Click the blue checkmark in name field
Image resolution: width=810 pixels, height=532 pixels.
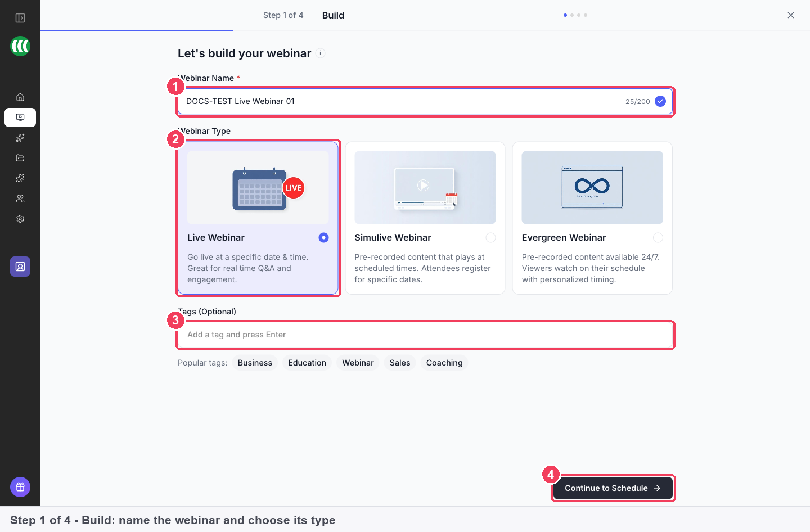(x=660, y=101)
